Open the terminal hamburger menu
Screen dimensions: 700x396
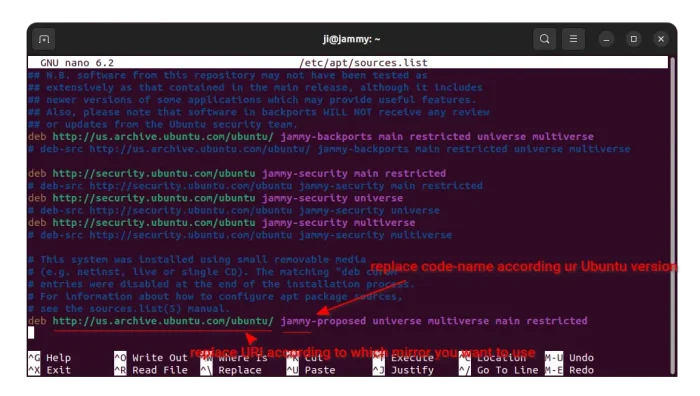573,39
